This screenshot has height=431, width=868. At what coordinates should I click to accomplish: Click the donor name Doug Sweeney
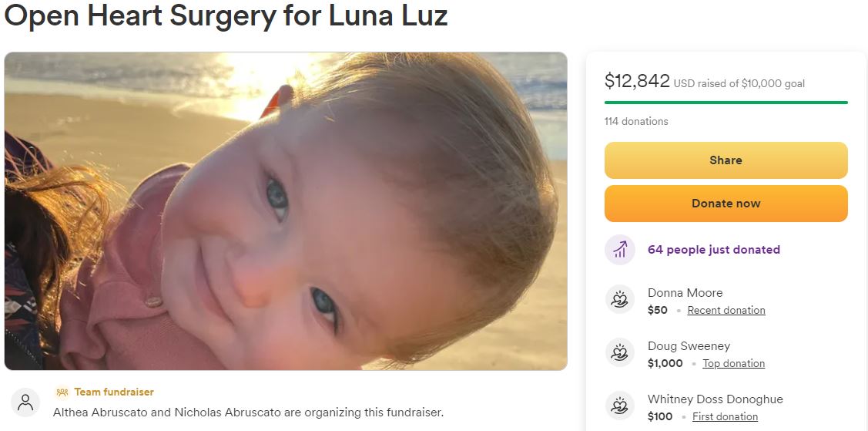pyautogui.click(x=689, y=346)
